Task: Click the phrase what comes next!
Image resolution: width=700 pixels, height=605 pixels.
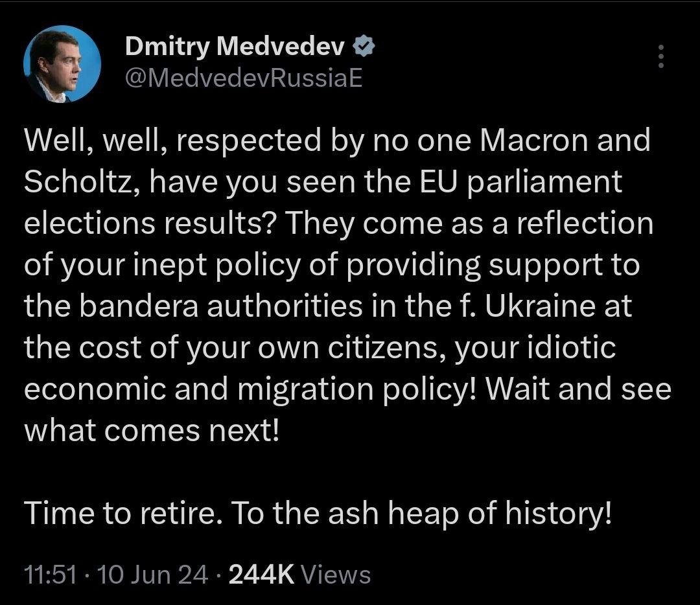Action: click(x=152, y=431)
